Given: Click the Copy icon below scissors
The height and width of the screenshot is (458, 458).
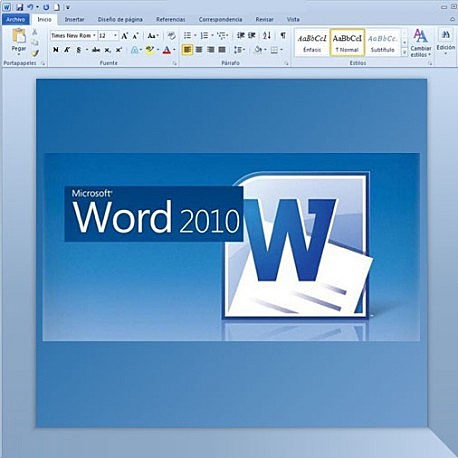Looking at the screenshot, I should point(35,42).
